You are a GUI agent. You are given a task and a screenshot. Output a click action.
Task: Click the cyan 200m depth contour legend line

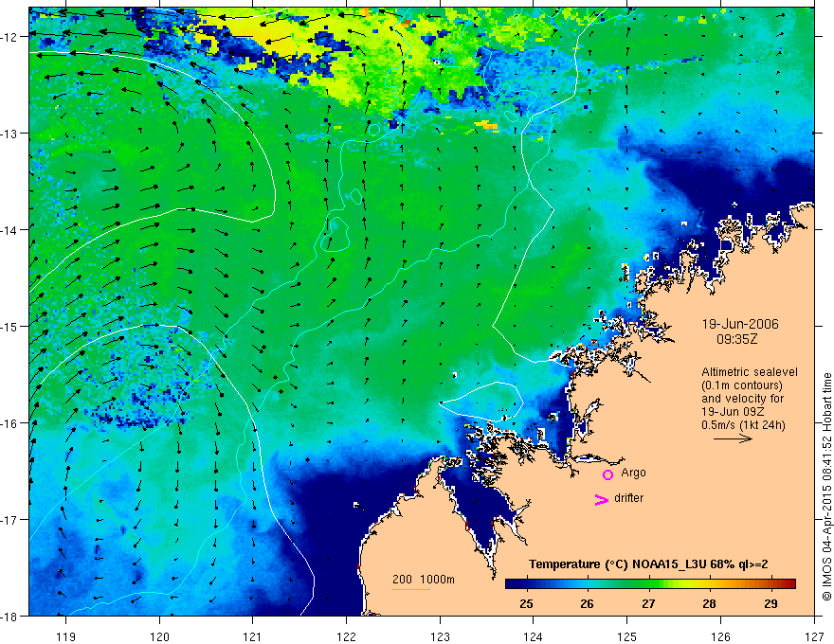[411, 589]
